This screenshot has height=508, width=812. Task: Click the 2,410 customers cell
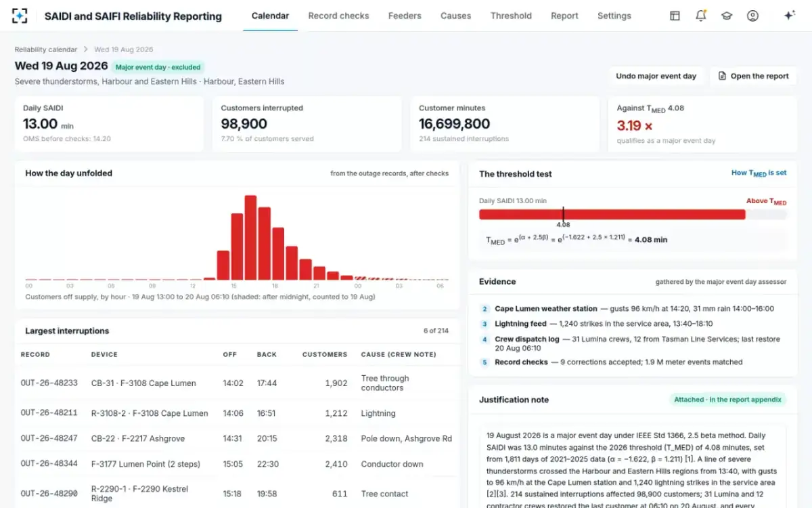coord(336,464)
